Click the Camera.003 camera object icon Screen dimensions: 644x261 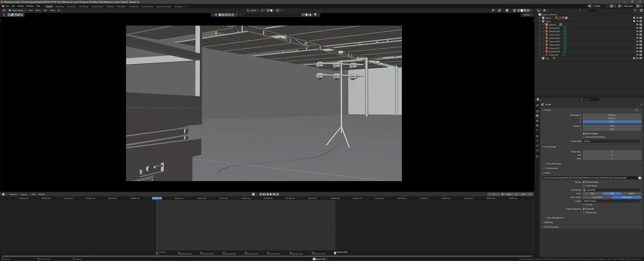pyautogui.click(x=547, y=35)
